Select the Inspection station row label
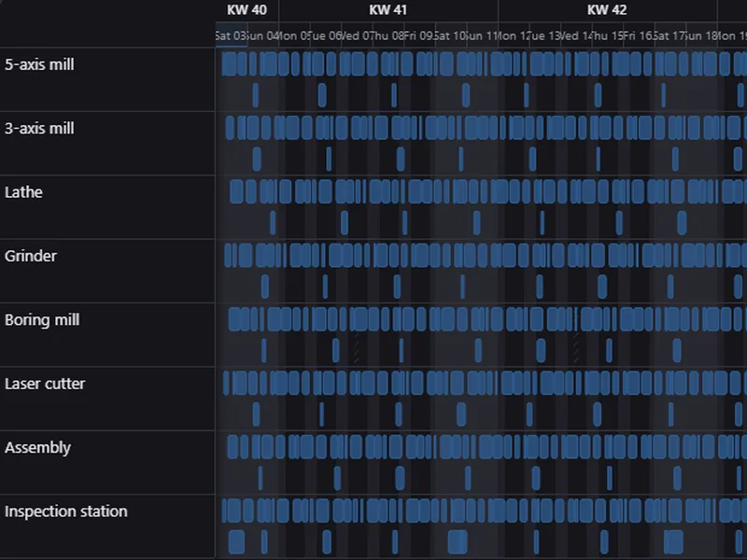747x560 pixels. 65,511
